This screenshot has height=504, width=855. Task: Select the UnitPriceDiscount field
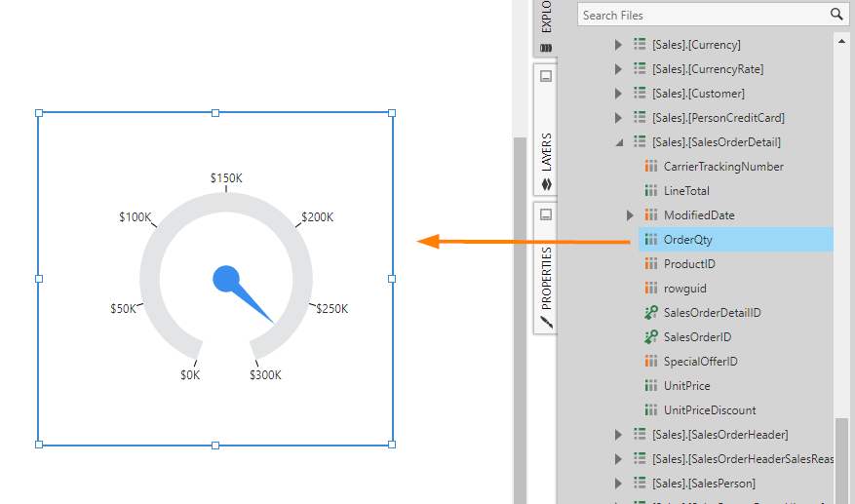709,410
